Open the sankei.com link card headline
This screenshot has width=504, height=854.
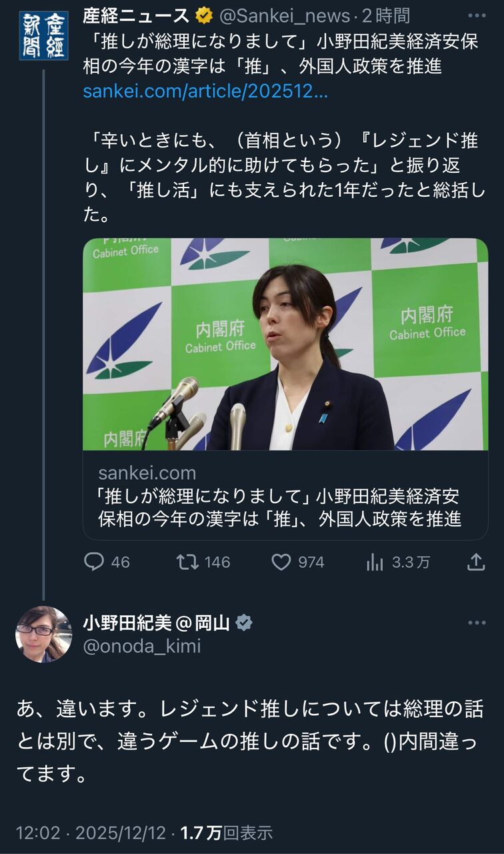279,507
